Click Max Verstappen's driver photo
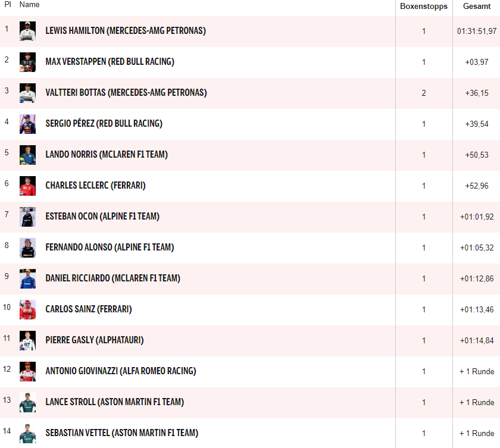 click(27, 62)
